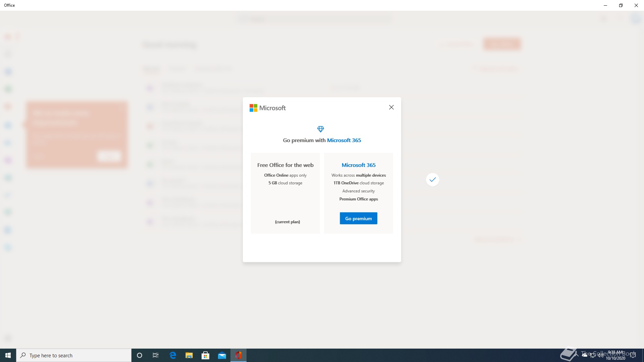Open File Explorer from the taskbar
644x362 pixels.
point(189,355)
